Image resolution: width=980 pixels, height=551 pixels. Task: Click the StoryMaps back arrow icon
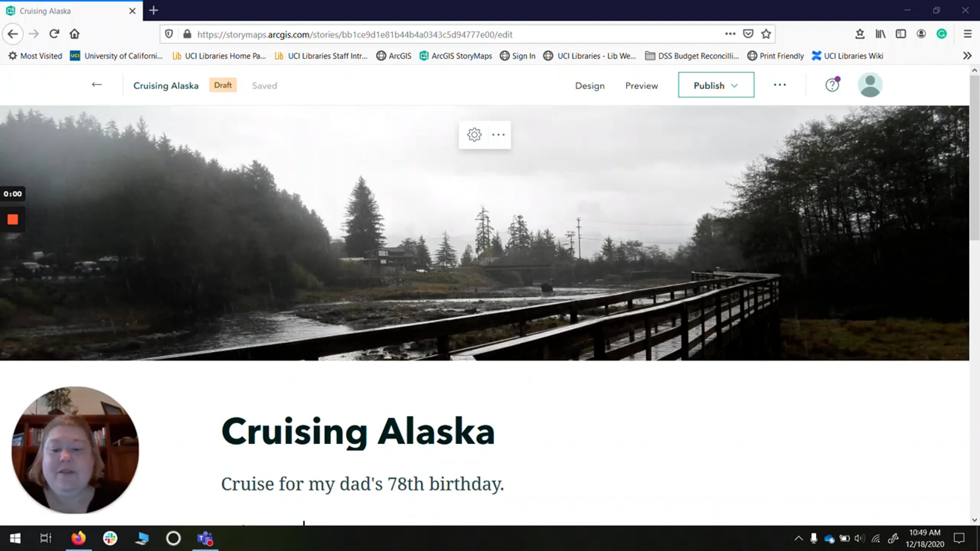click(97, 85)
